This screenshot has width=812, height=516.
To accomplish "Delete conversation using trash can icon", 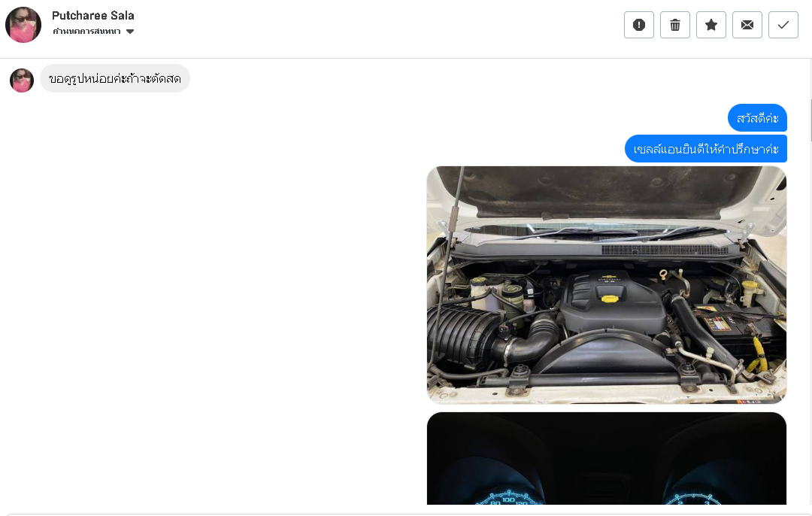I will 674,25.
